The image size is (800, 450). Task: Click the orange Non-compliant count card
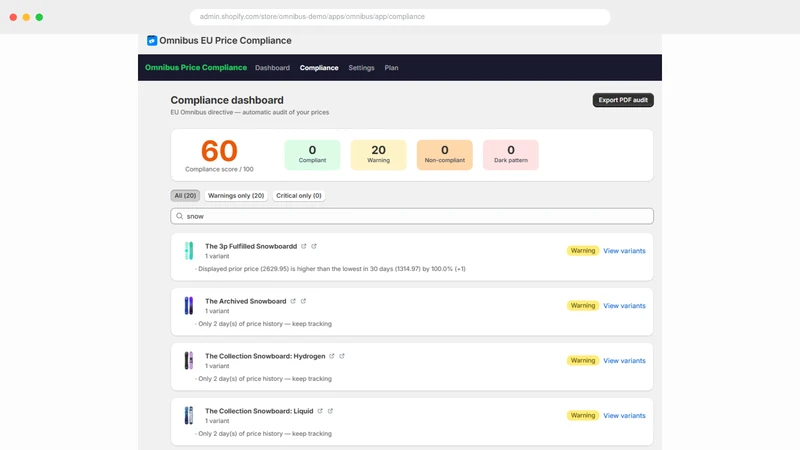pos(444,155)
